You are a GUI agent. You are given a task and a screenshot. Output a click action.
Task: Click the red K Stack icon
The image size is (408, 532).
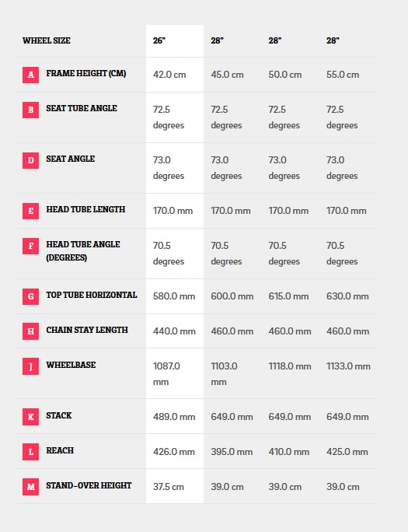pos(30,417)
